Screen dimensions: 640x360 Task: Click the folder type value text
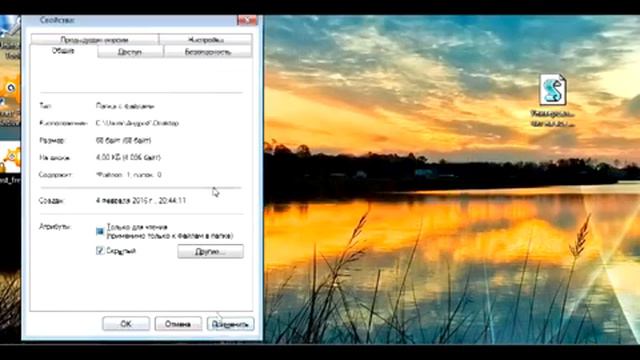point(125,106)
